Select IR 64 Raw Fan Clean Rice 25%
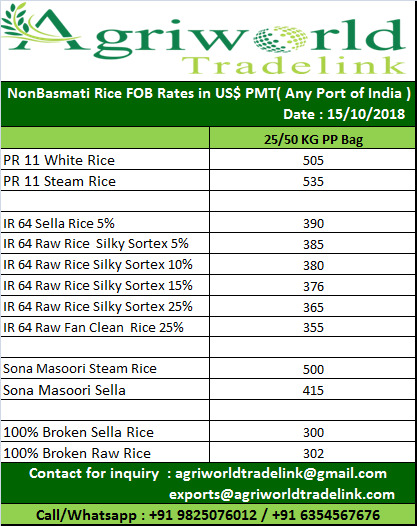 pyautogui.click(x=93, y=327)
